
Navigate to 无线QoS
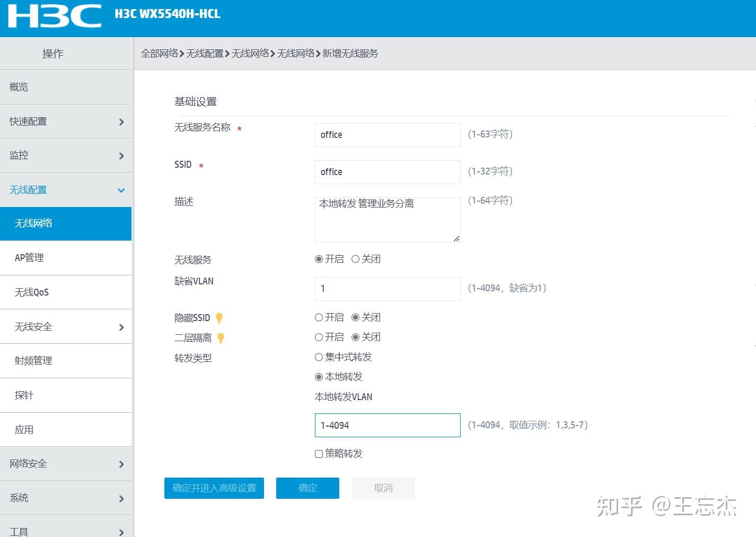(66, 292)
